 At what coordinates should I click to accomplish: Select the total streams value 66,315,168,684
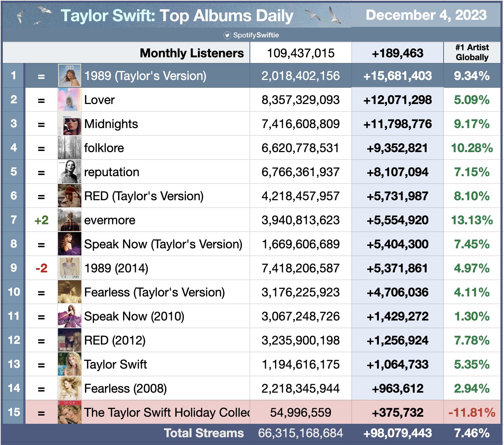pos(301,433)
